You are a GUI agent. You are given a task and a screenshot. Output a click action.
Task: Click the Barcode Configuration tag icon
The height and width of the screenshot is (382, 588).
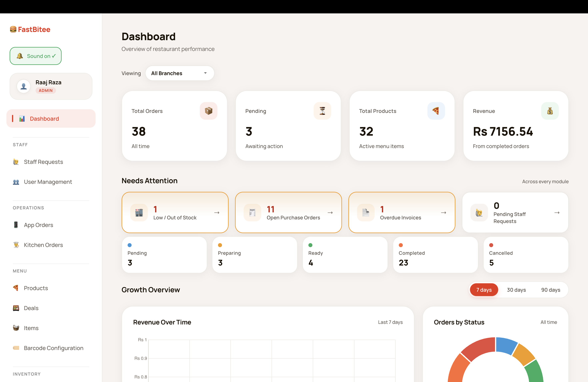pyautogui.click(x=16, y=348)
